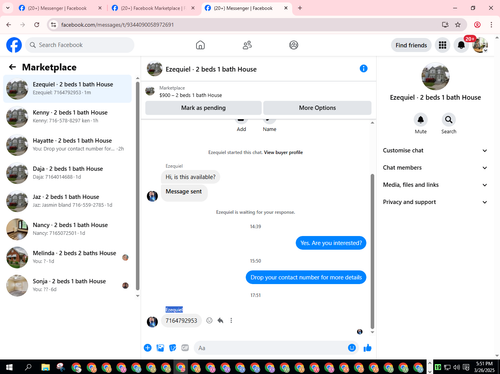Open the Friends icon in top navigation
Screen dimensions: 500x374
247,45
